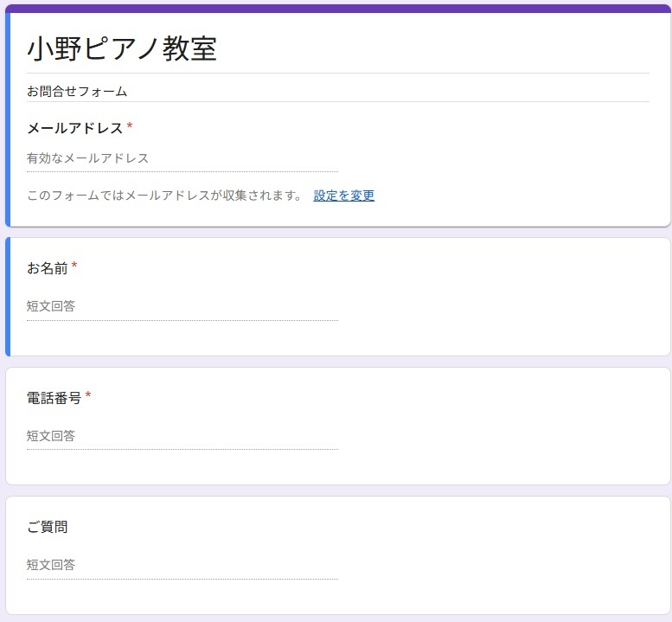The image size is (672, 622).
Task: Select the 電話番号 question title
Action: [x=54, y=398]
